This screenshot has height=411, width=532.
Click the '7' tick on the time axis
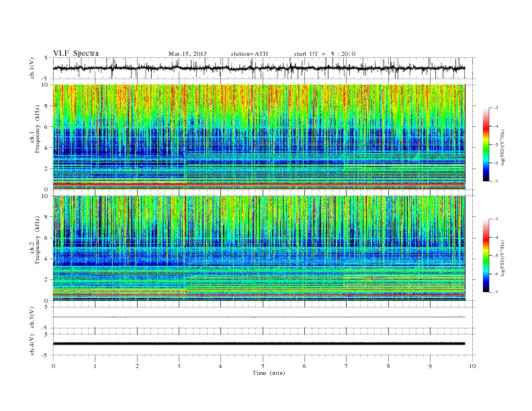[x=347, y=366]
